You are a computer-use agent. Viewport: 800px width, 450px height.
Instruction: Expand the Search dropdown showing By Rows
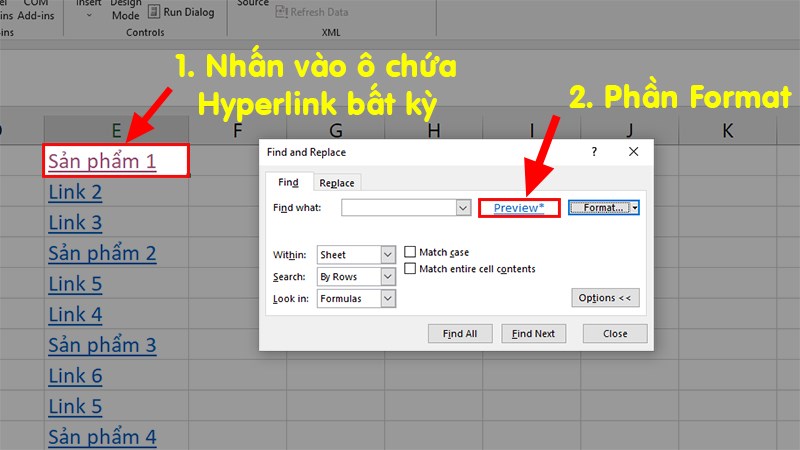coord(388,277)
